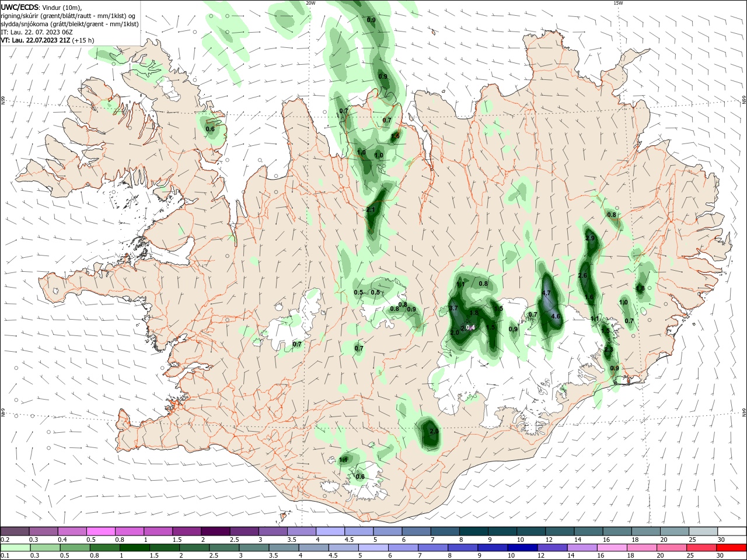Click the 4.6 precipitation value on the map
Screen dimensions: 747x560
click(x=556, y=316)
